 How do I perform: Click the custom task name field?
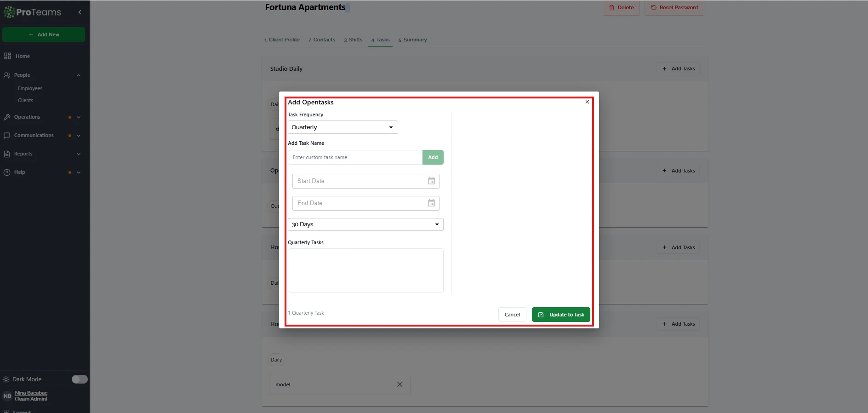pos(355,157)
